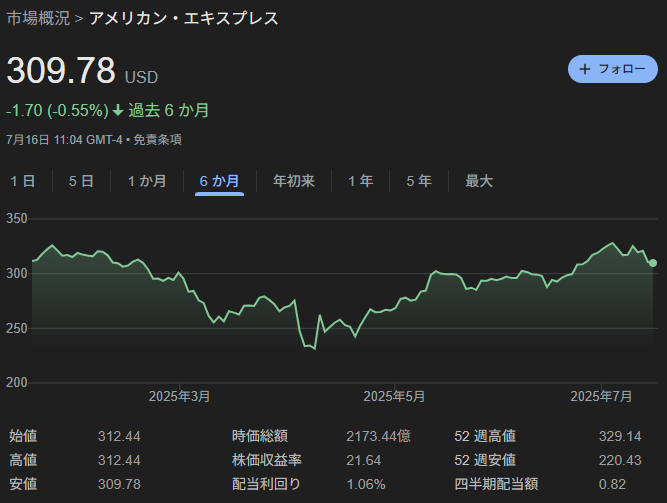Viewport: 667px width, 503px height.
Task: Open the 市場概況 breadcrumb link
Action: tap(38, 18)
